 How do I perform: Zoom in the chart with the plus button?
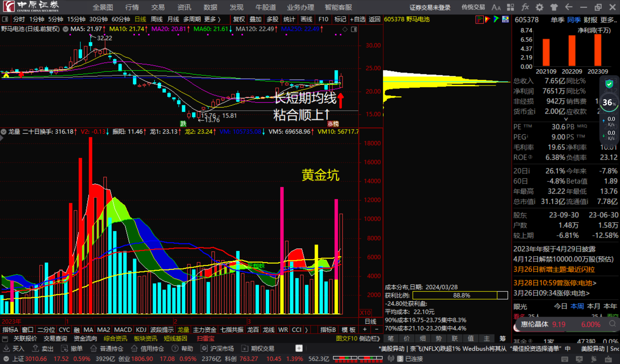coord(365,329)
